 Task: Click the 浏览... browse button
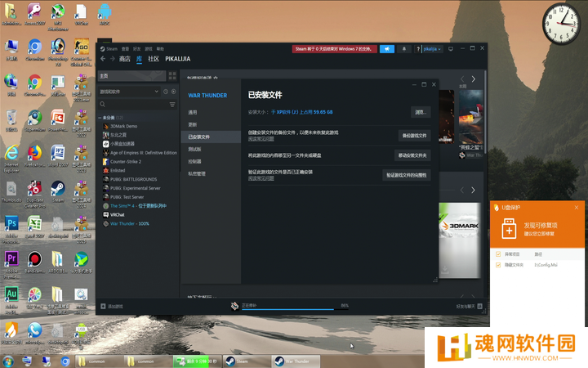(x=421, y=112)
